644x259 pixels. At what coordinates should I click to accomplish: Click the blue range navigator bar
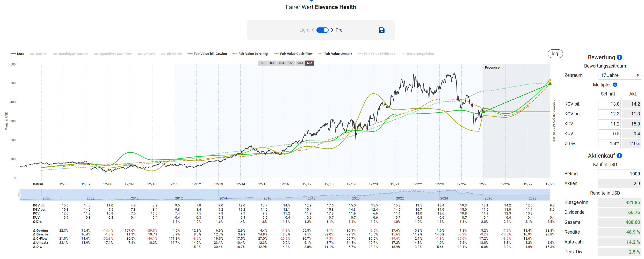pos(284,195)
